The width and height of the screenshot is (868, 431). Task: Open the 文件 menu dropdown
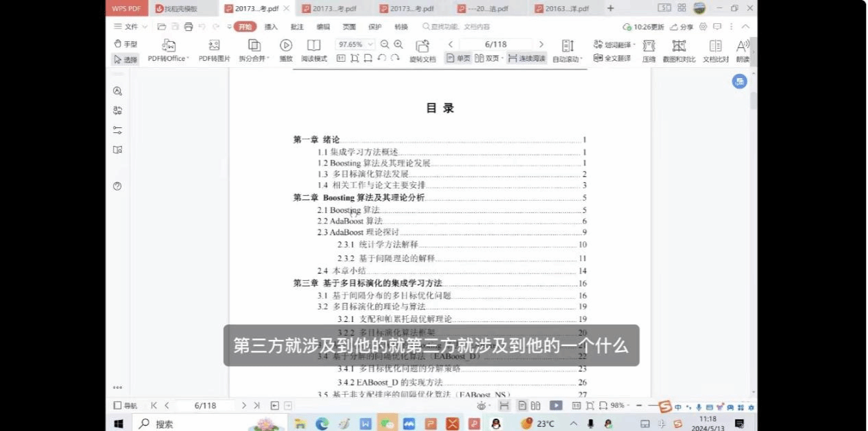(x=130, y=27)
